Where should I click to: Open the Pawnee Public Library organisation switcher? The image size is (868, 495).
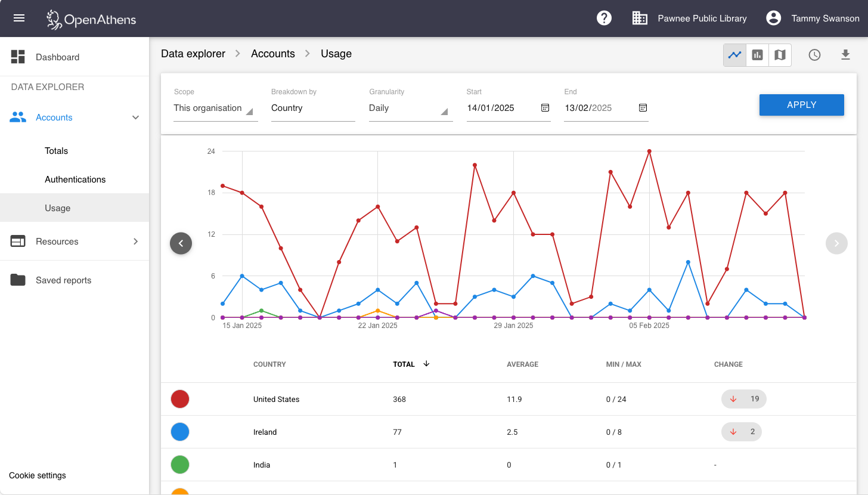pos(690,18)
